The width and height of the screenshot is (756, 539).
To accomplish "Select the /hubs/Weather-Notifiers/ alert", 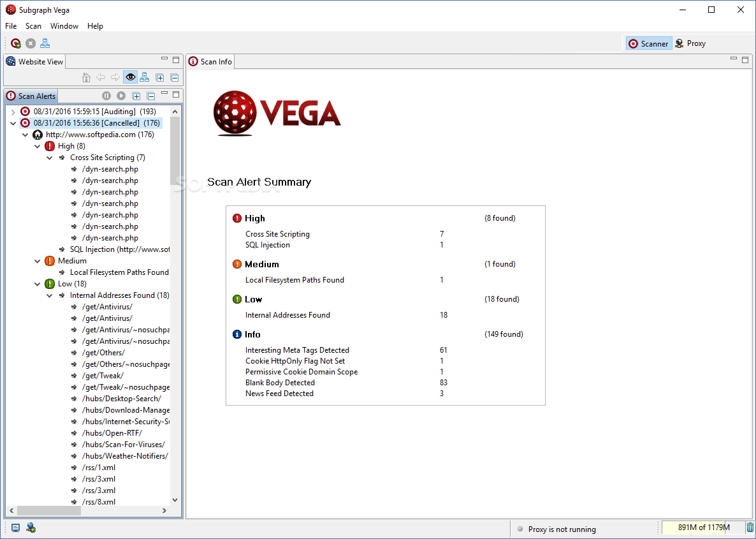I will click(x=119, y=456).
